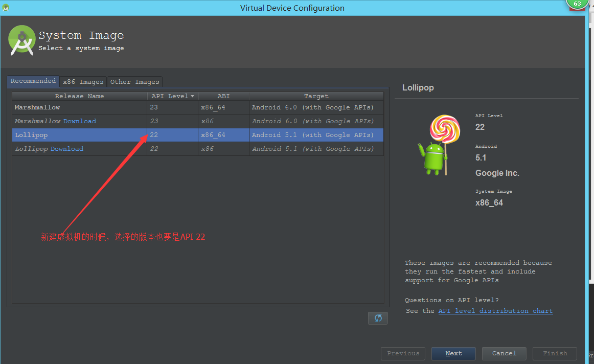Click the ABI column header
The image size is (594, 364).
click(223, 96)
